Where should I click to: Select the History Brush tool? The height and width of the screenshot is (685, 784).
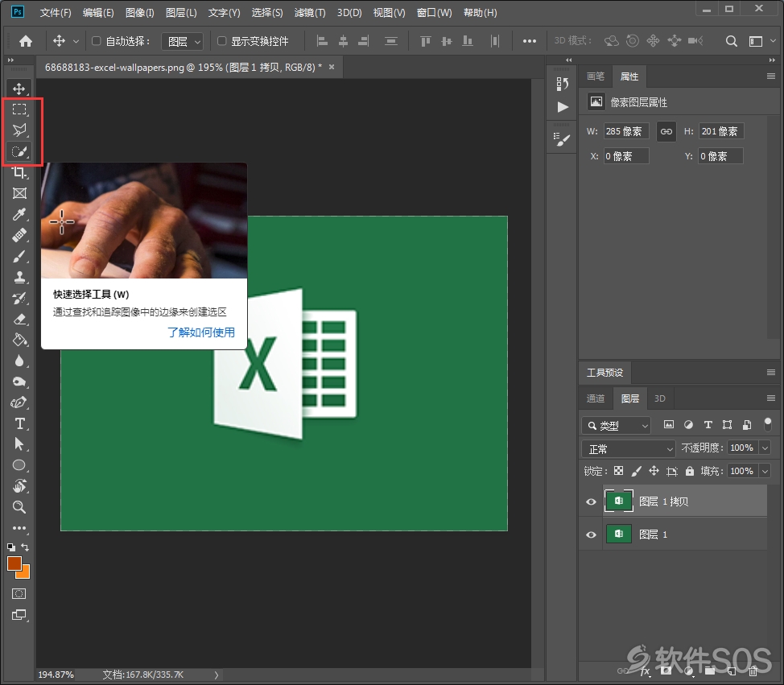click(19, 299)
